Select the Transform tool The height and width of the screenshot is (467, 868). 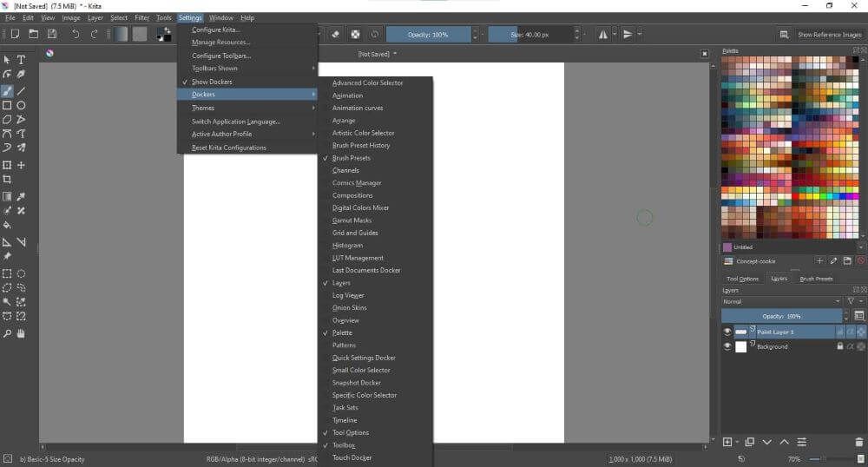pyautogui.click(x=7, y=165)
